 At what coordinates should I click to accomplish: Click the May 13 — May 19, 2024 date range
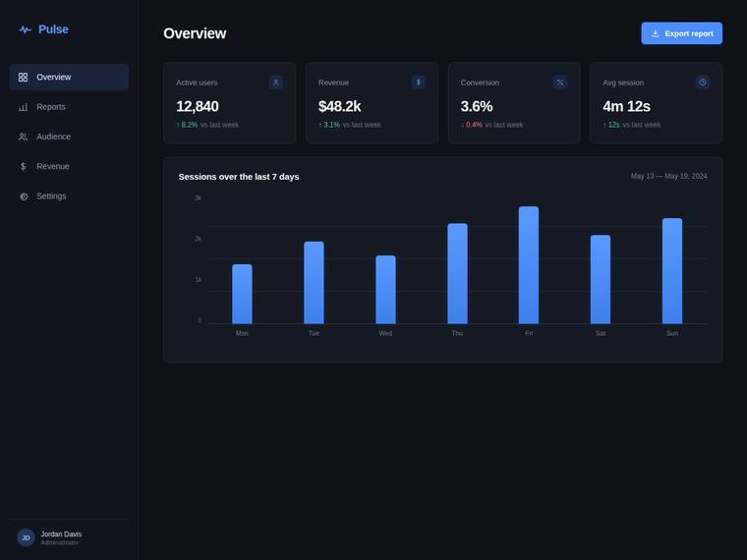(x=669, y=176)
